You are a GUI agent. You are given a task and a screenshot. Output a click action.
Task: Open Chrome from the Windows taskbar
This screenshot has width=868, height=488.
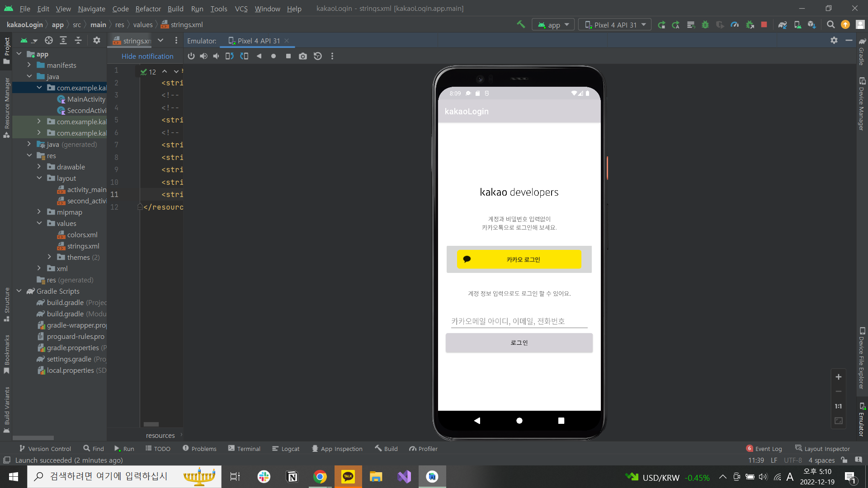320,477
